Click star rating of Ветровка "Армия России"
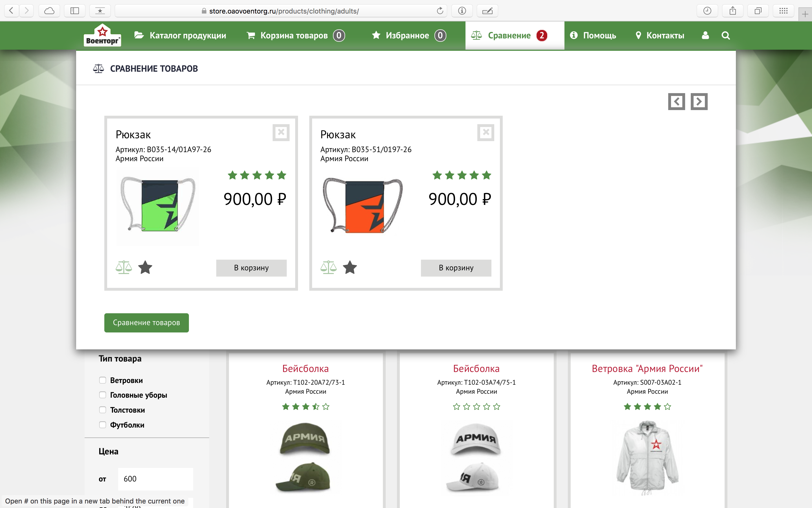812x508 pixels. (x=647, y=407)
